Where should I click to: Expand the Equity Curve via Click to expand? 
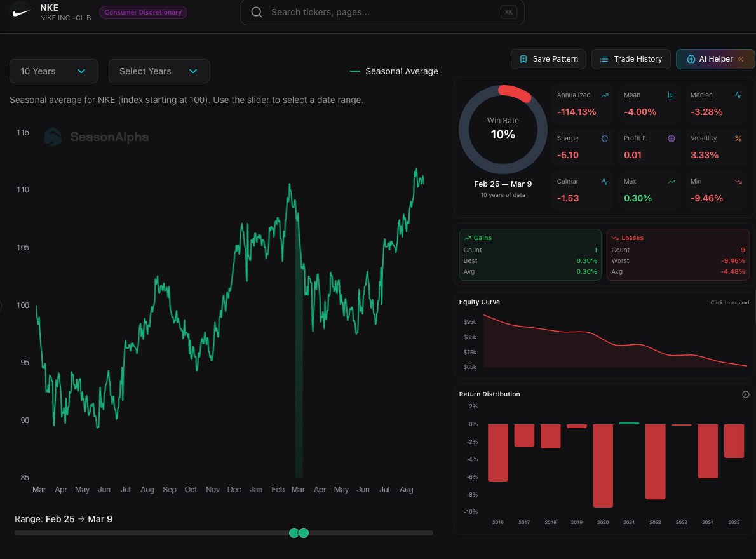(729, 302)
